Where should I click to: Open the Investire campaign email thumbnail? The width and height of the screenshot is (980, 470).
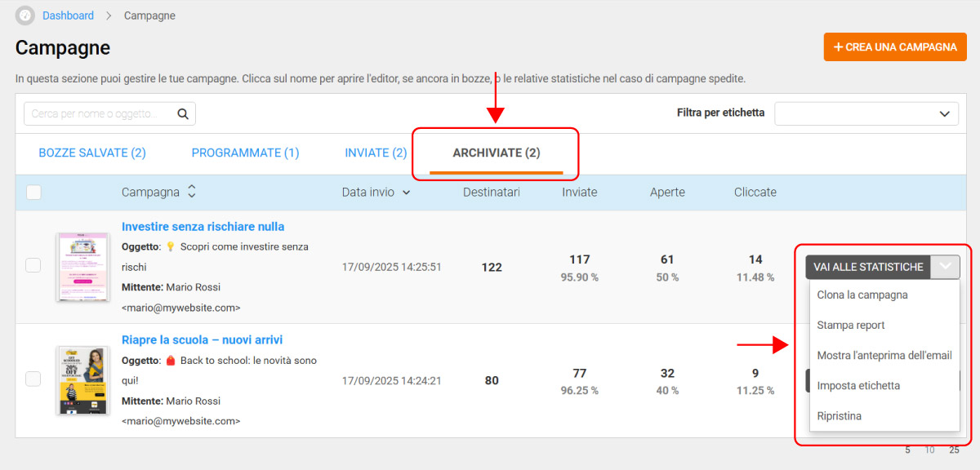pos(82,267)
